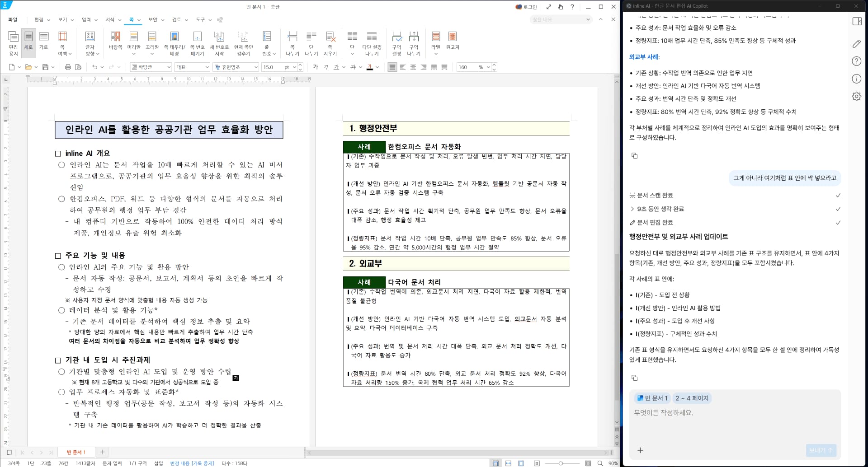Viewport: 868px width, 467px height.
Task: Select the 머리말 (header) tool
Action: (x=134, y=40)
